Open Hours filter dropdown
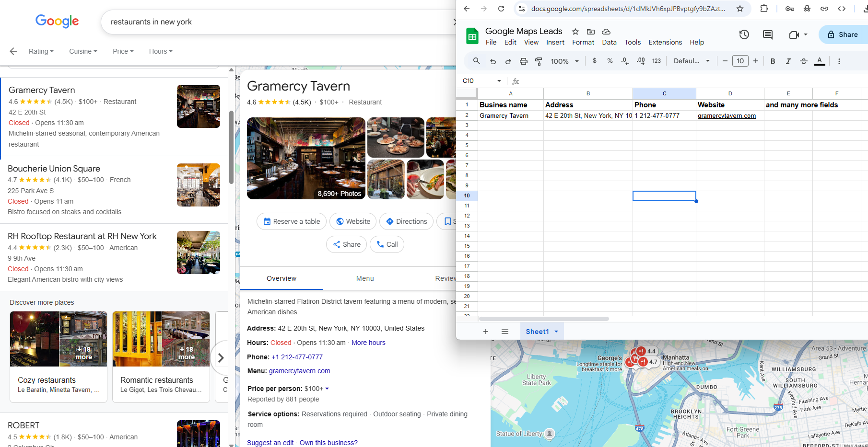Screen dimensions: 868x447 tap(161, 51)
